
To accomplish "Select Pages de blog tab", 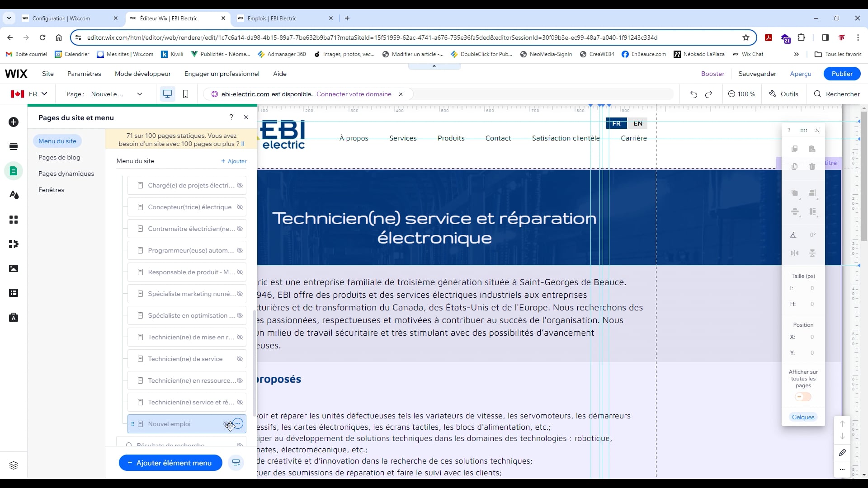I will click(59, 157).
